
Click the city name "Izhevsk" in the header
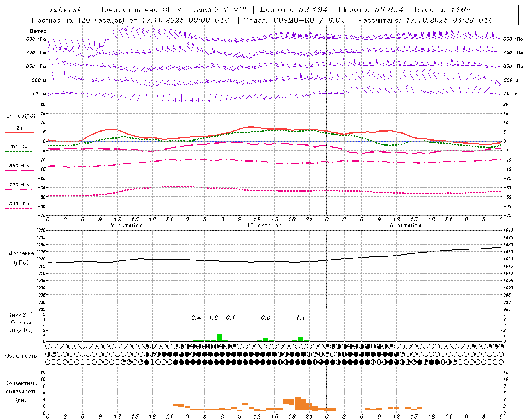[66, 10]
